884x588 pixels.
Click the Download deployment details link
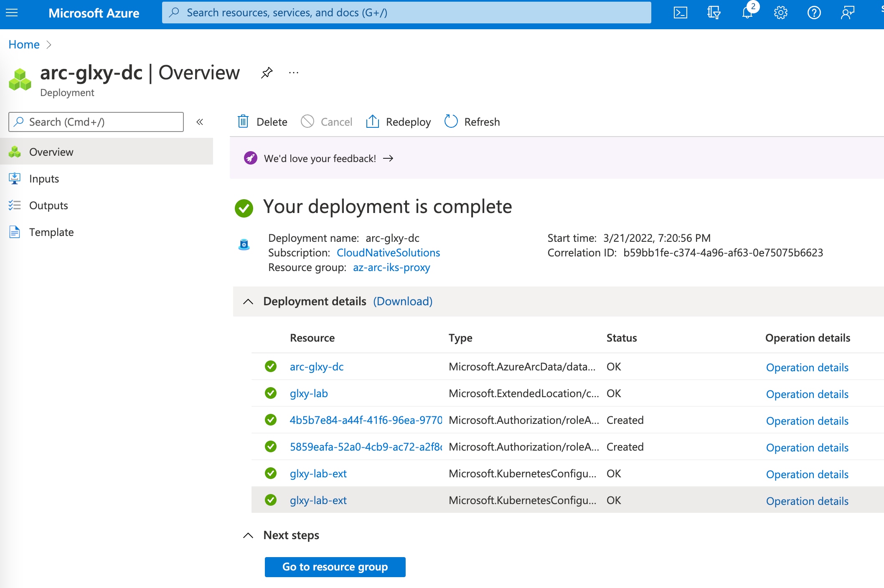[x=403, y=301]
